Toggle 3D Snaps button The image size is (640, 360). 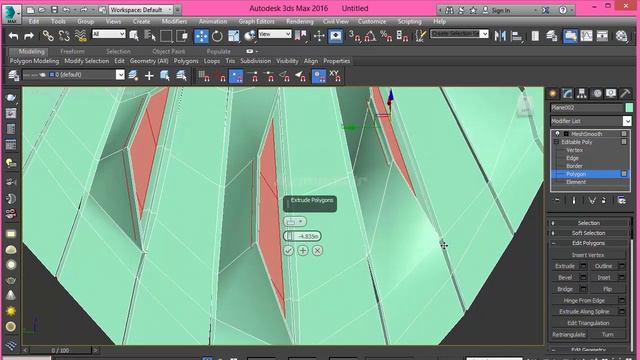click(x=354, y=36)
